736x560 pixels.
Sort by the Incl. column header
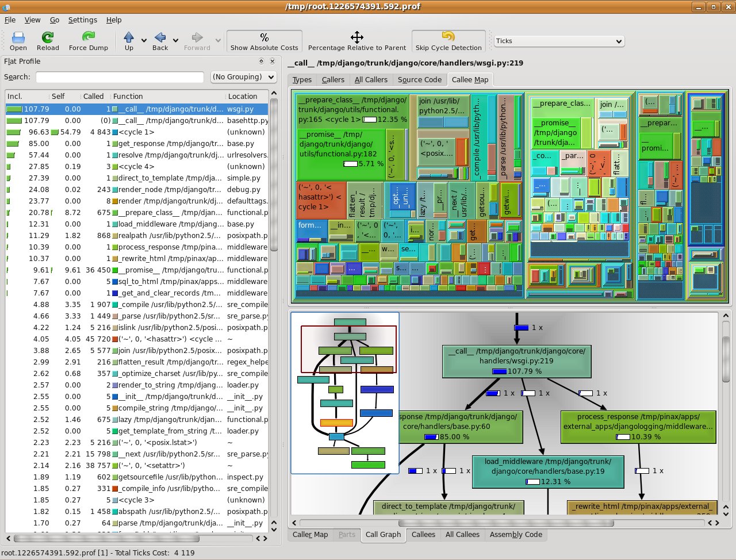tap(26, 97)
